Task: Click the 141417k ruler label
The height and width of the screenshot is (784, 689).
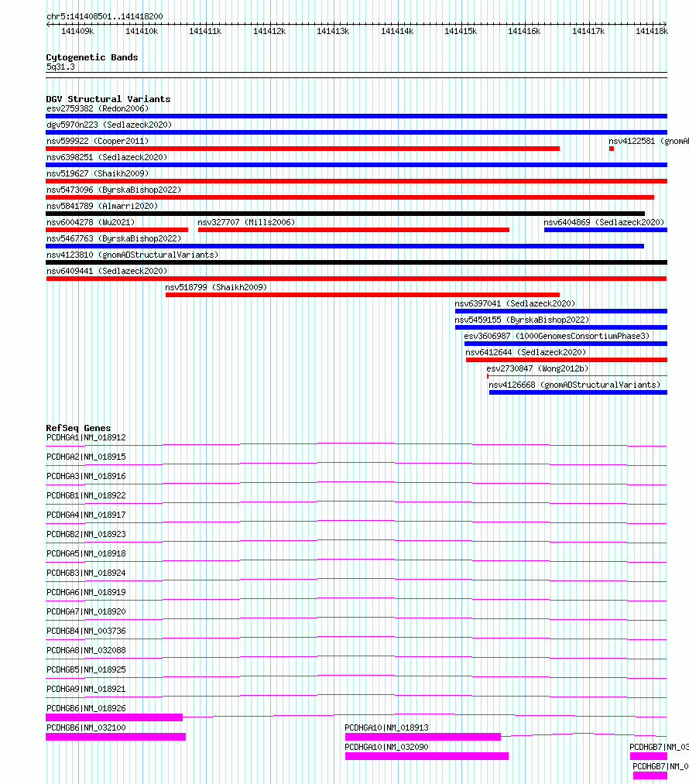Action: (x=588, y=32)
